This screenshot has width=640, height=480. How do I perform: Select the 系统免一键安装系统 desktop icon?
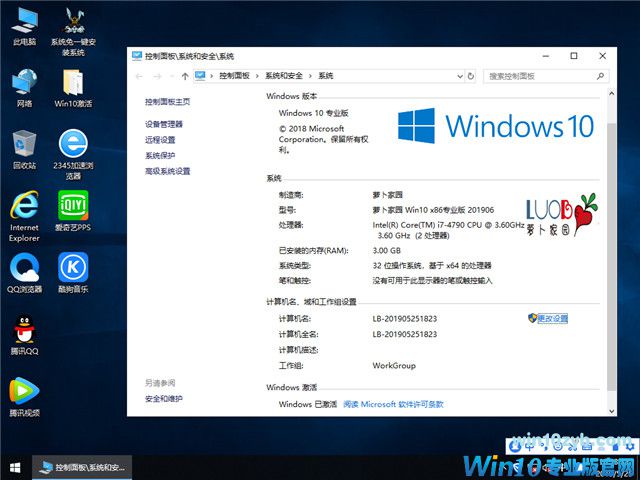[73, 32]
